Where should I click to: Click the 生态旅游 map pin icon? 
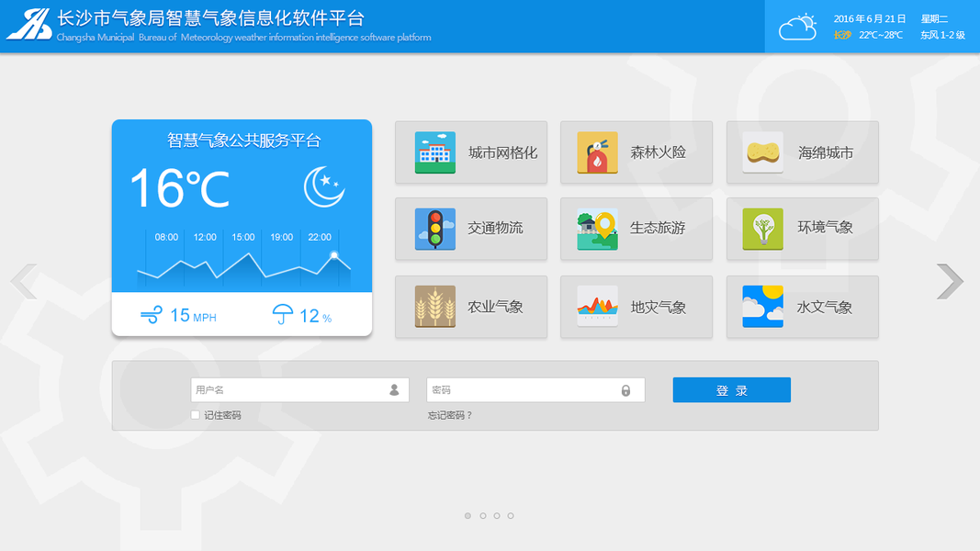(x=598, y=230)
